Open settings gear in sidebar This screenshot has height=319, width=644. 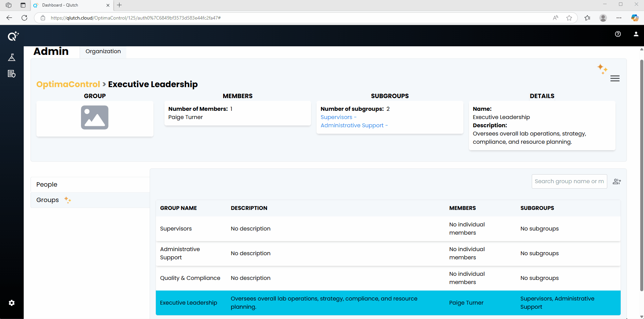point(12,303)
